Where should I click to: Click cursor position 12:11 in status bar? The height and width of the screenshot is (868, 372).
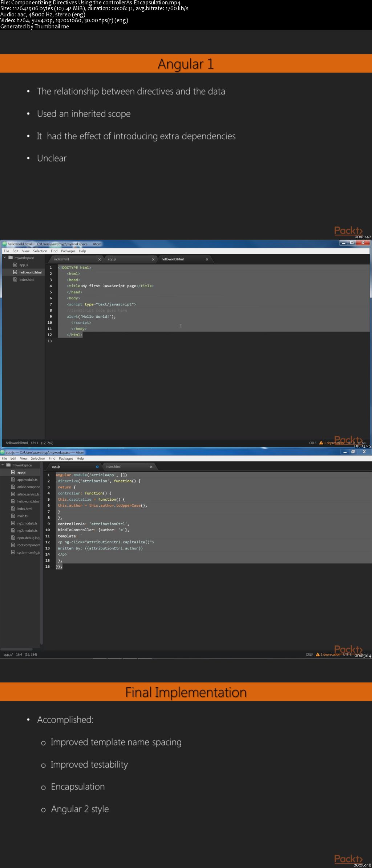tap(35, 443)
